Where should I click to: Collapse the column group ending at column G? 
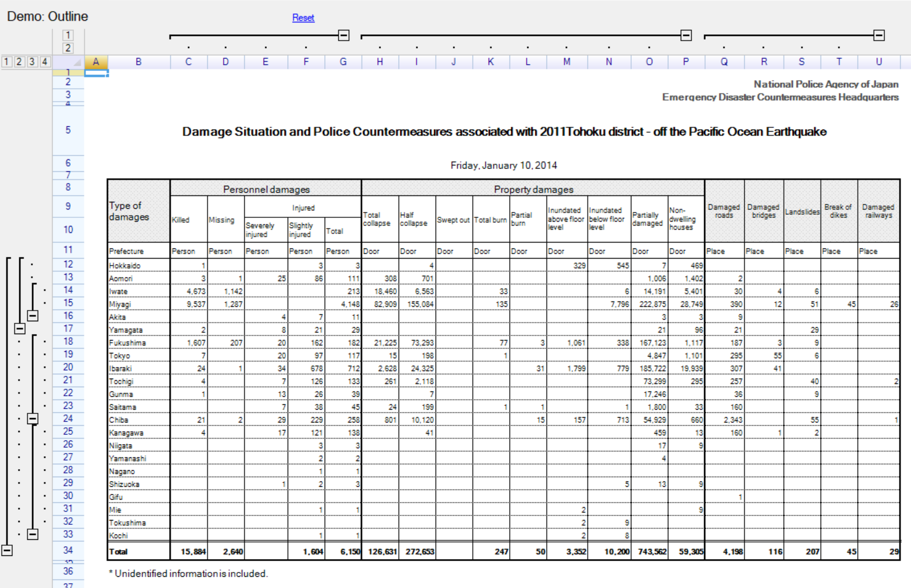click(344, 35)
